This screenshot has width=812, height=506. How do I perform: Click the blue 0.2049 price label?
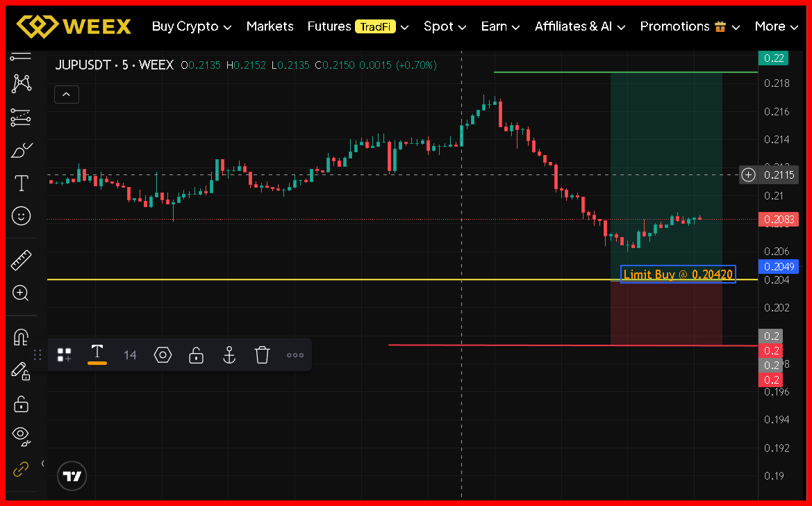click(779, 266)
